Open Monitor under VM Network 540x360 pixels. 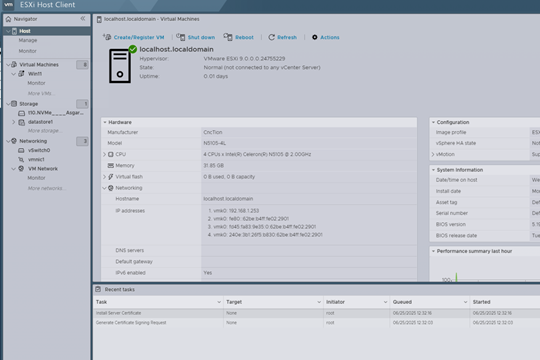[36, 178]
